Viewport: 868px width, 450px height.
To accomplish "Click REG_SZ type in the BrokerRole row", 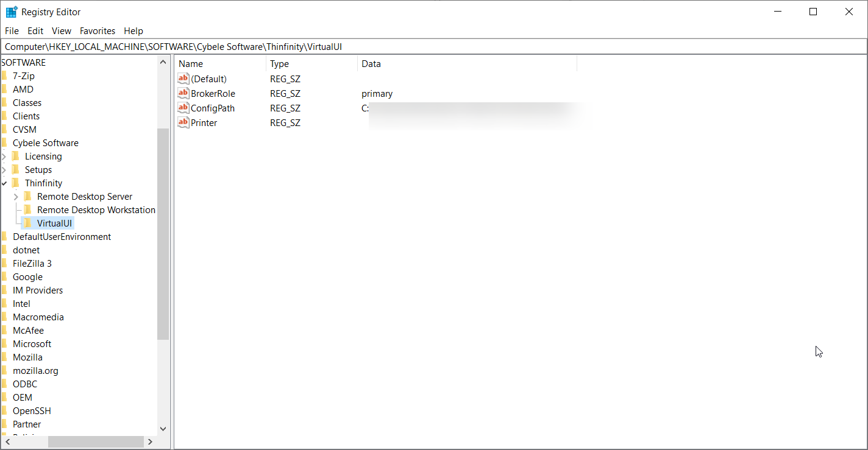I will [285, 93].
